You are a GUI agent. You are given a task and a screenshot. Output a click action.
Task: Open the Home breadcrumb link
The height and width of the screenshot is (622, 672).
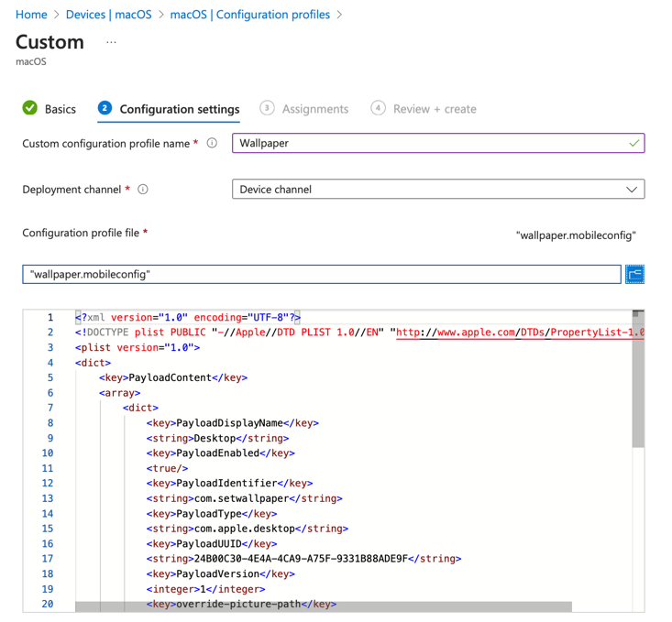click(x=31, y=15)
